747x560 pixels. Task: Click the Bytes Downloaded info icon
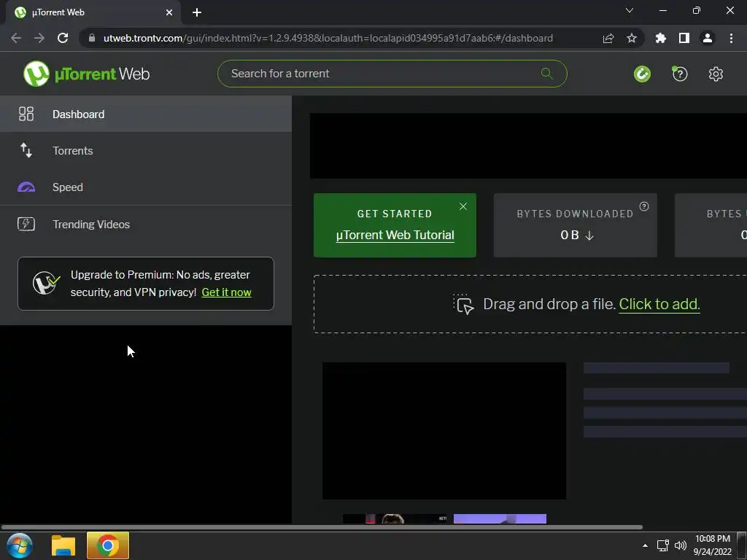click(644, 206)
